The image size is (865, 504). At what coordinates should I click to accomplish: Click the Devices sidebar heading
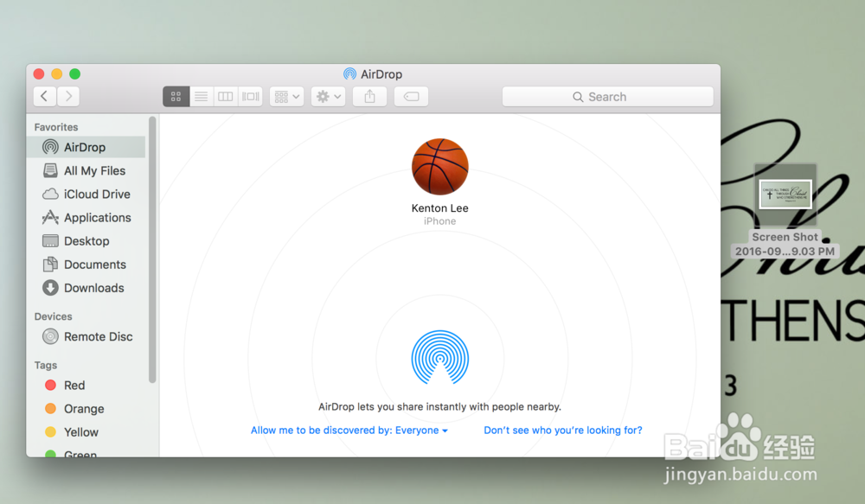pos(53,316)
